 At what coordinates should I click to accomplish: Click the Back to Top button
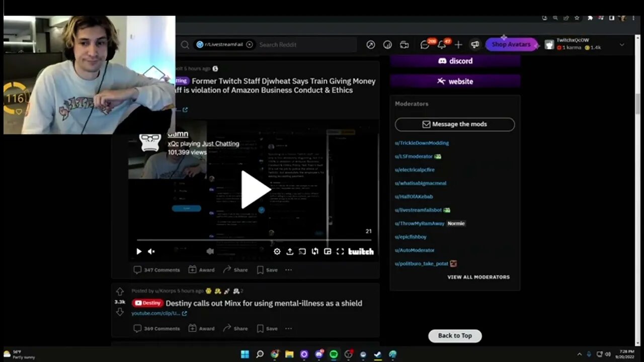(455, 336)
